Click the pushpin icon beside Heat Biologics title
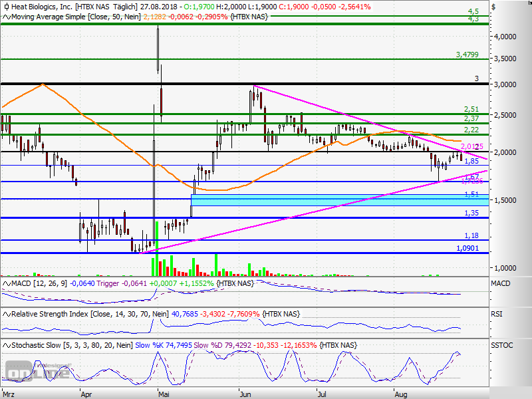532x399 pixels. 7,7
